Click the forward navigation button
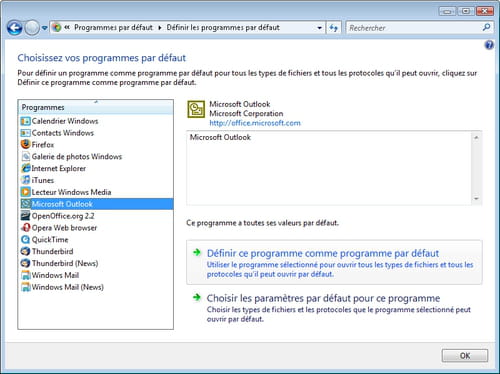This screenshot has height=374, width=500. click(x=32, y=28)
